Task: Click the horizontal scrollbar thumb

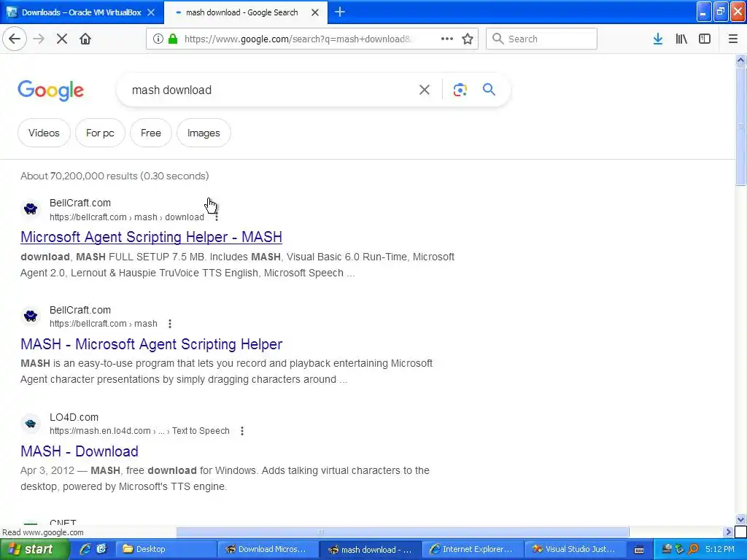Action: click(x=403, y=532)
